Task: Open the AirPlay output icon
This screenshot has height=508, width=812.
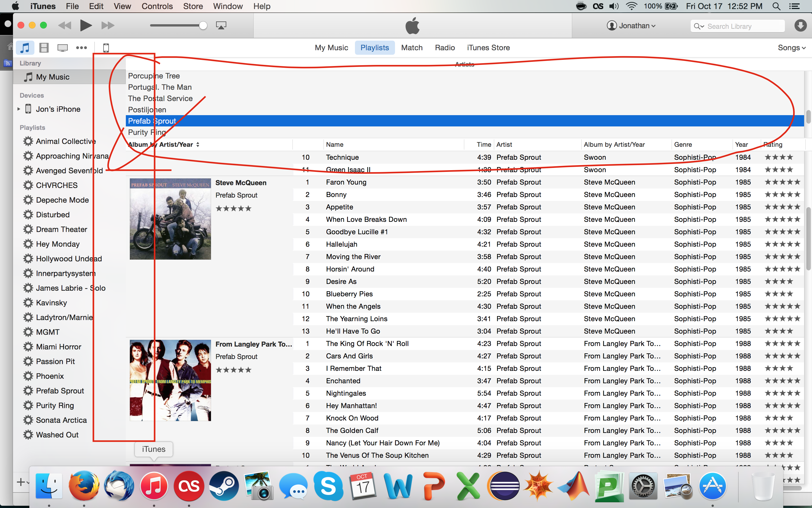Action: [221, 25]
